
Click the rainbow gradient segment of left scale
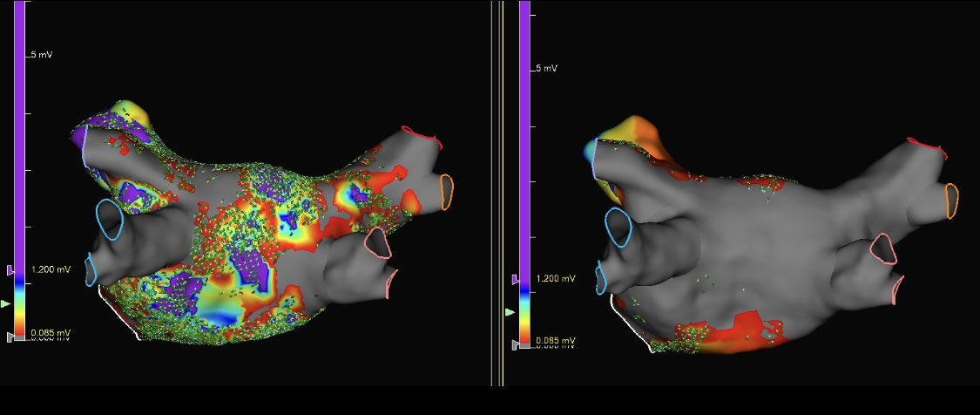coord(20,305)
